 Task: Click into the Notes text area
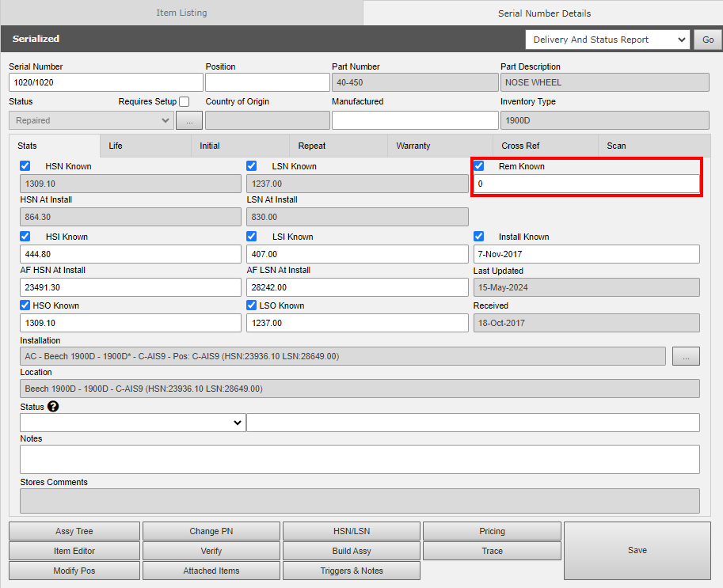360,459
